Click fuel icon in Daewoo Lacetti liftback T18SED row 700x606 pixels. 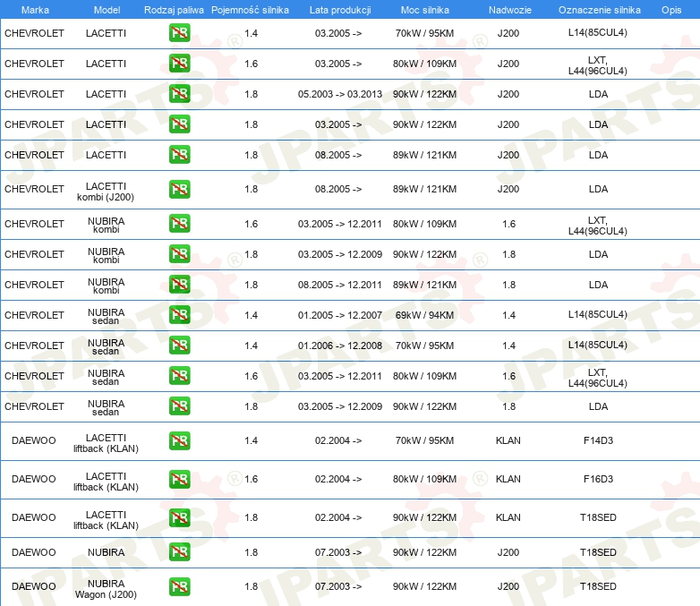[179, 517]
